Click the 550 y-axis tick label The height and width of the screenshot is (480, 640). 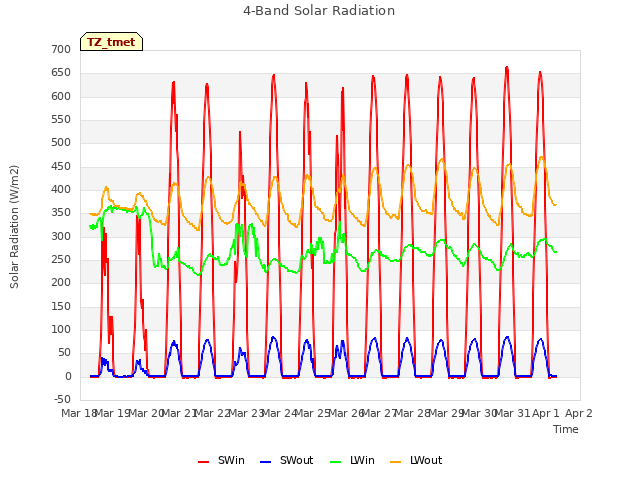coord(61,120)
